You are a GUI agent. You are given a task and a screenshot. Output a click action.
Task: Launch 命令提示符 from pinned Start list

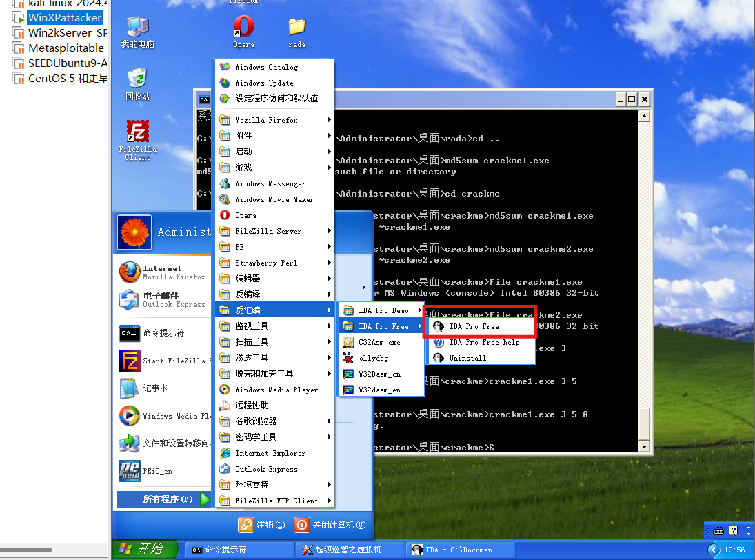click(x=163, y=332)
